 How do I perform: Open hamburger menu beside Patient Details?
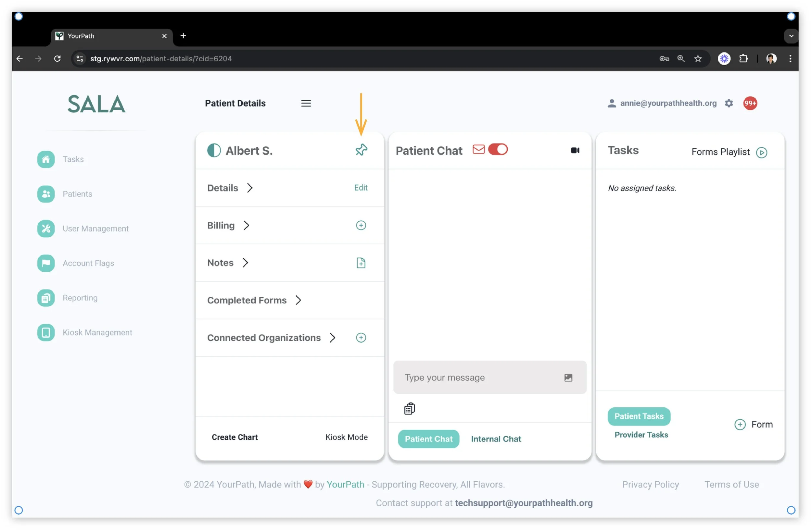(306, 103)
